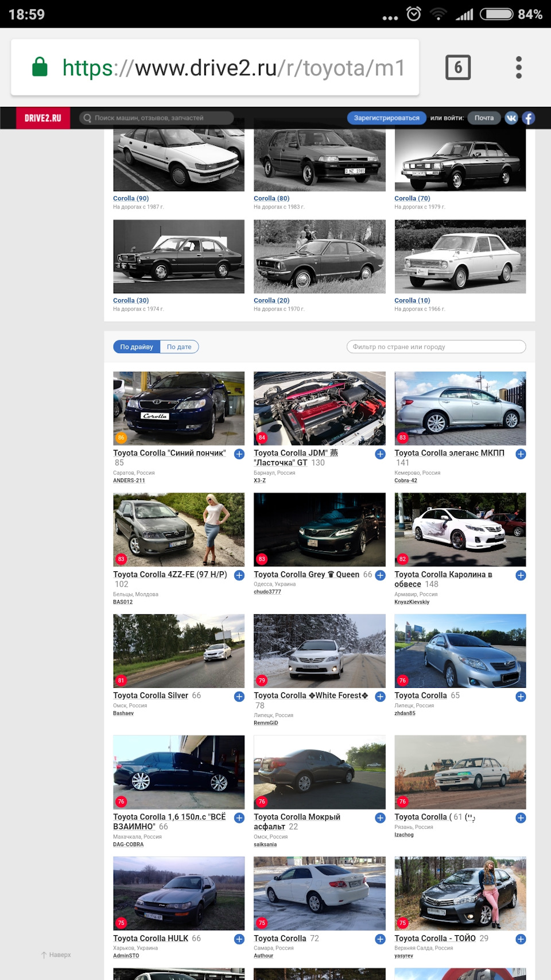Open Toyota Corolla 4ZZ-FE (97 H/P) title
This screenshot has width=551, height=980.
tap(170, 574)
